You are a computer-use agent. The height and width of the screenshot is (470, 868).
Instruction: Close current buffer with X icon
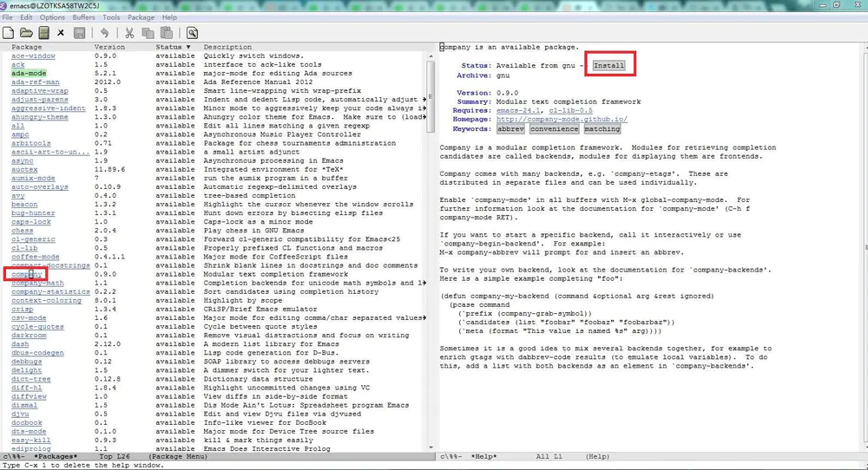pos(61,33)
